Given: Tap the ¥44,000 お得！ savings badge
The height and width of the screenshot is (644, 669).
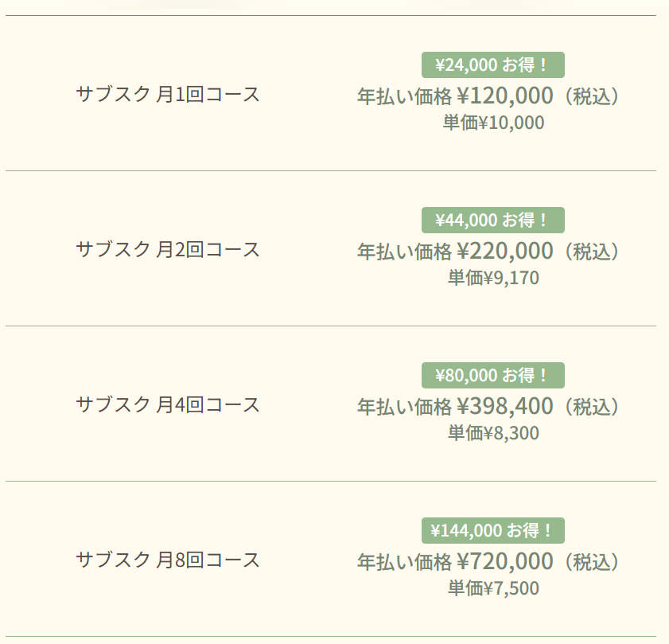Looking at the screenshot, I should coord(492,220).
